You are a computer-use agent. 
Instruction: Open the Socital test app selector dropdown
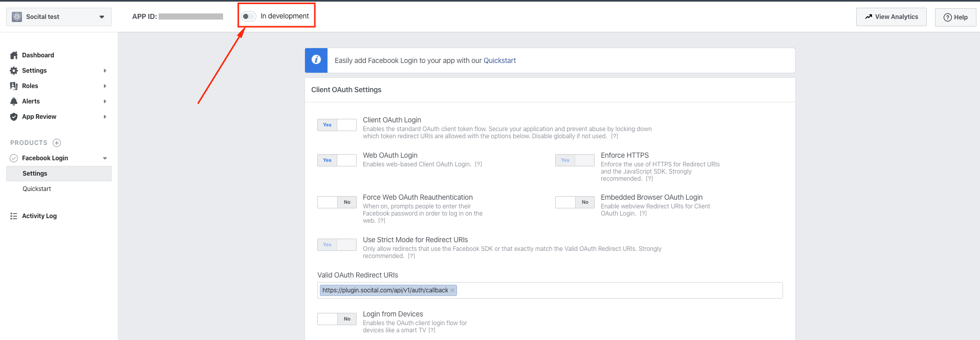click(x=59, y=17)
